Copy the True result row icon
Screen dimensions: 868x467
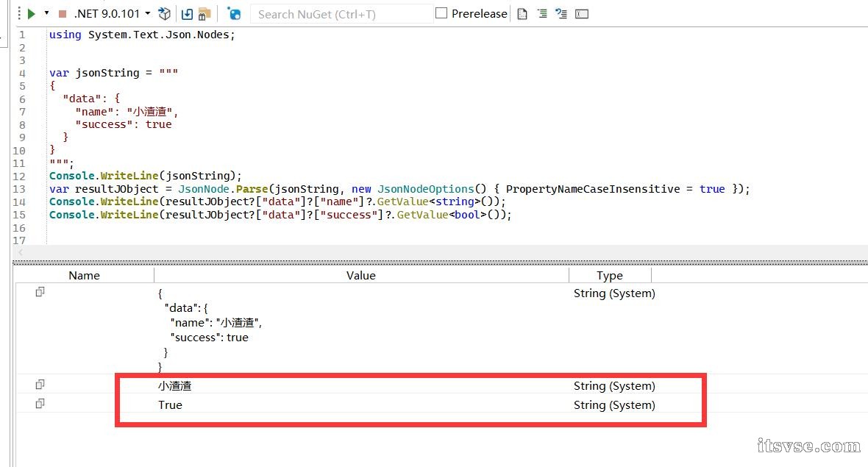point(40,403)
